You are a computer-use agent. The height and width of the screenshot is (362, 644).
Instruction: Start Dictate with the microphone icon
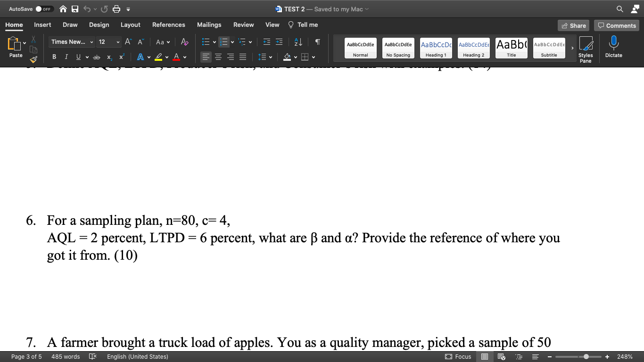click(613, 47)
